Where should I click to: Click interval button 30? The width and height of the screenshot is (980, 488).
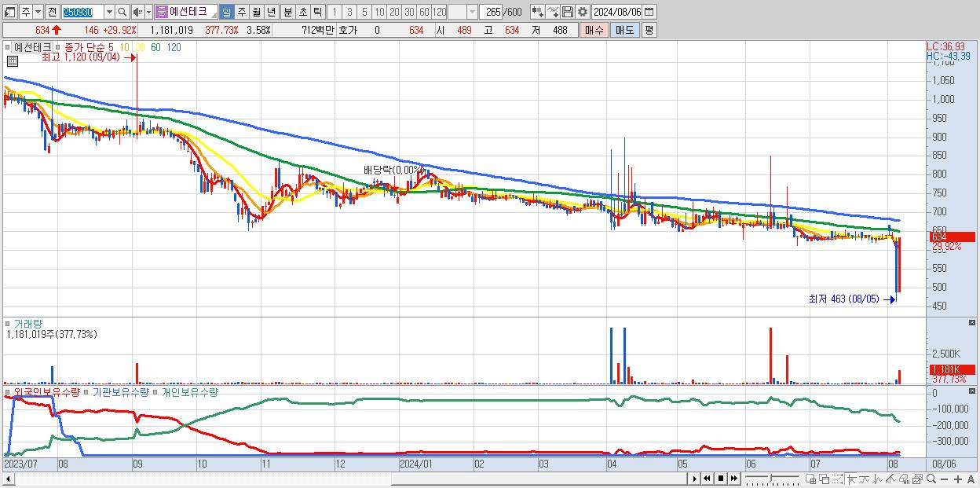coord(409,12)
